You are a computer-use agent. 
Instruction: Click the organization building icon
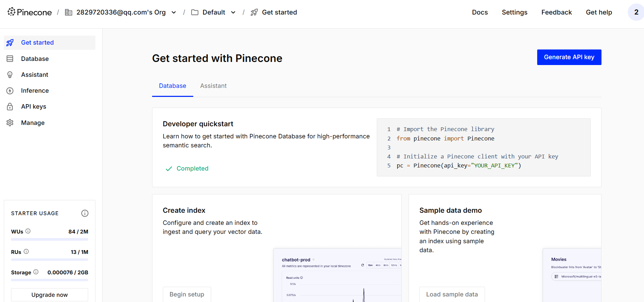click(68, 12)
